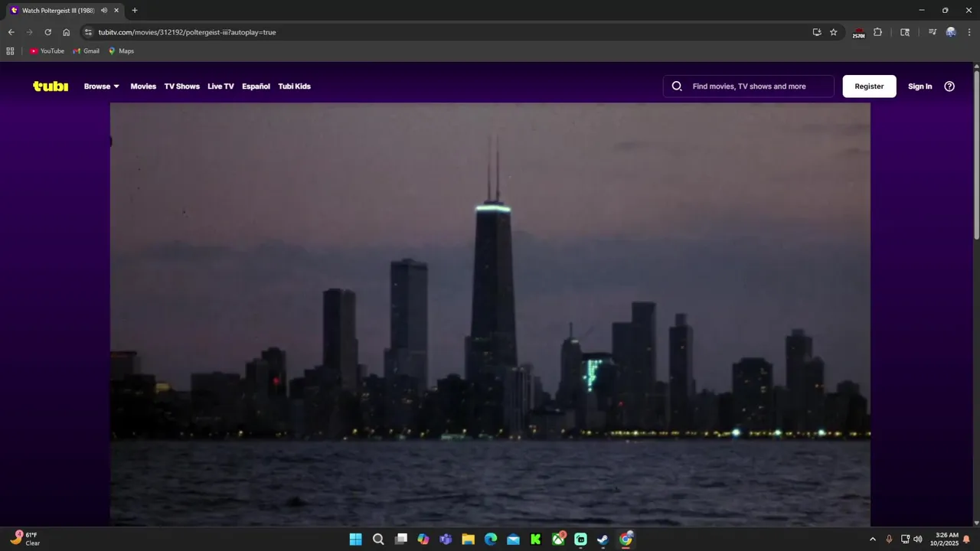Close the Poltergeist III tab
This screenshot has height=551, width=980.
tap(116, 11)
